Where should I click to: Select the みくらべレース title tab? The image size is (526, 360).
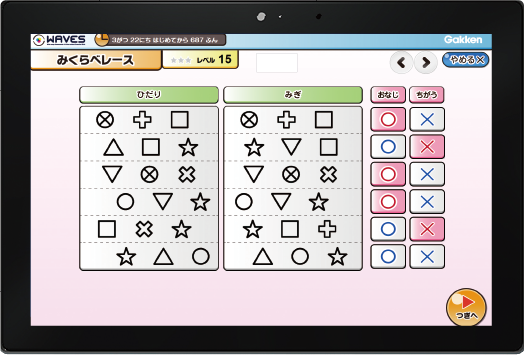click(x=96, y=60)
